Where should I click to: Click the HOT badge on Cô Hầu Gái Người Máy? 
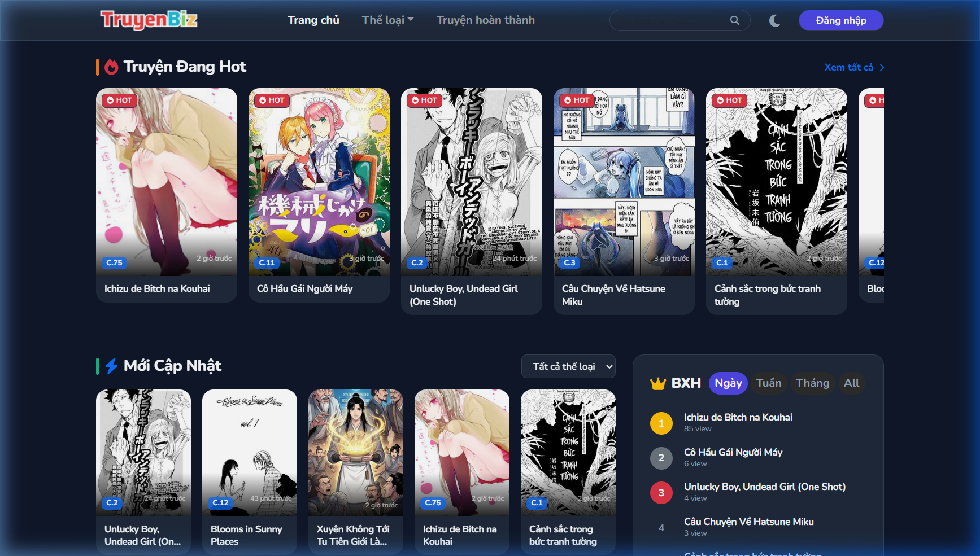pyautogui.click(x=271, y=100)
